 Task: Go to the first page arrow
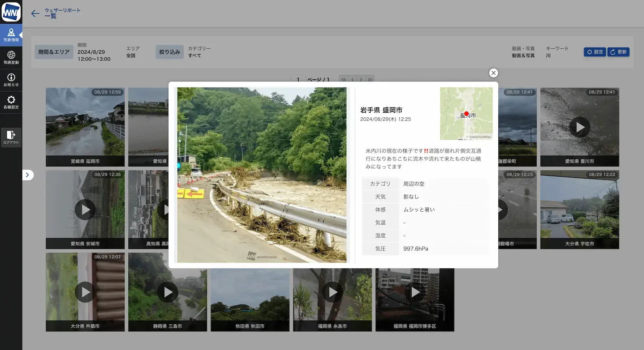(343, 80)
